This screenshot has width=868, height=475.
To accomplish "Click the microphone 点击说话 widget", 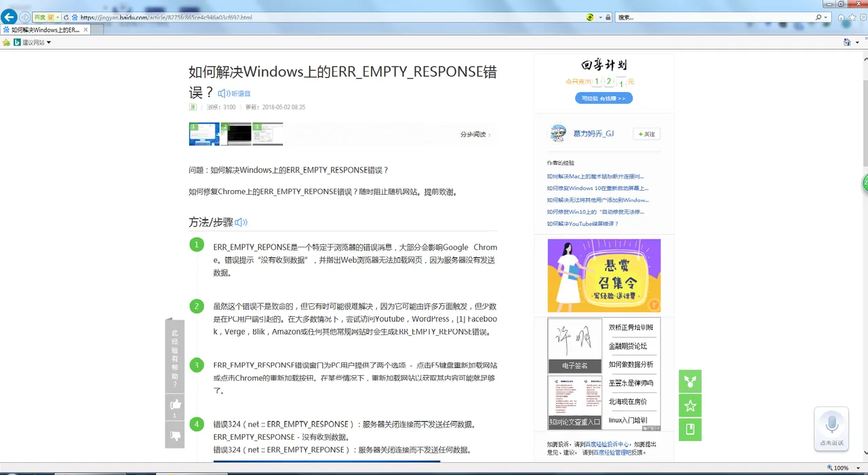I will 831,429.
